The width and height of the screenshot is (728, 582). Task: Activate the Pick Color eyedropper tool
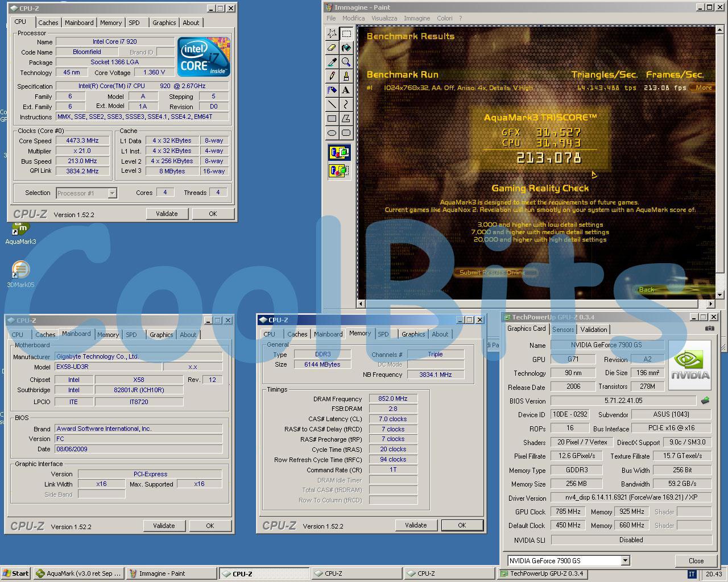click(x=332, y=62)
